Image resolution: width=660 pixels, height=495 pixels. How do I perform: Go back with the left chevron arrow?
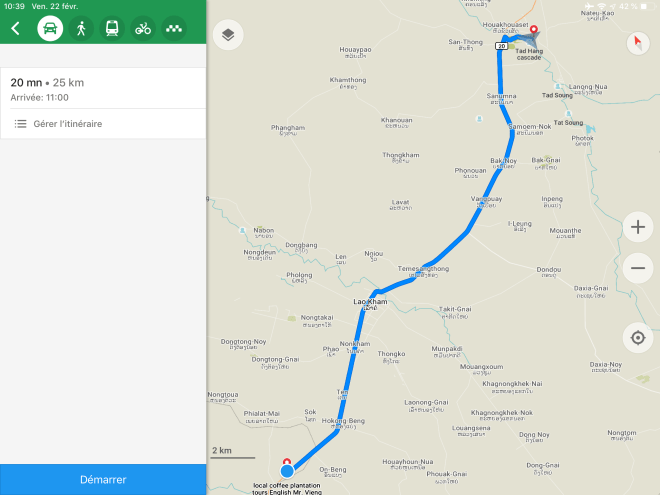click(x=16, y=29)
